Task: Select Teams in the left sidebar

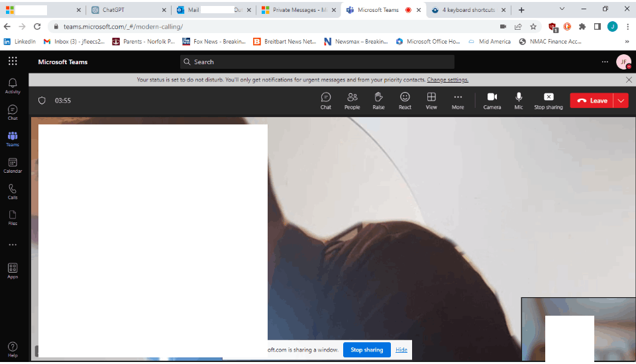Action: coord(13,138)
